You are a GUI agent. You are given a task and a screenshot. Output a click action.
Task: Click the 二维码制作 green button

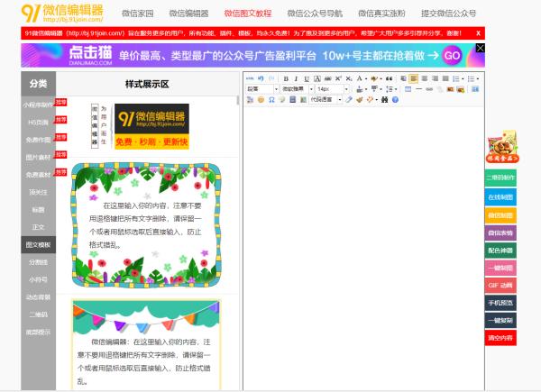500,178
